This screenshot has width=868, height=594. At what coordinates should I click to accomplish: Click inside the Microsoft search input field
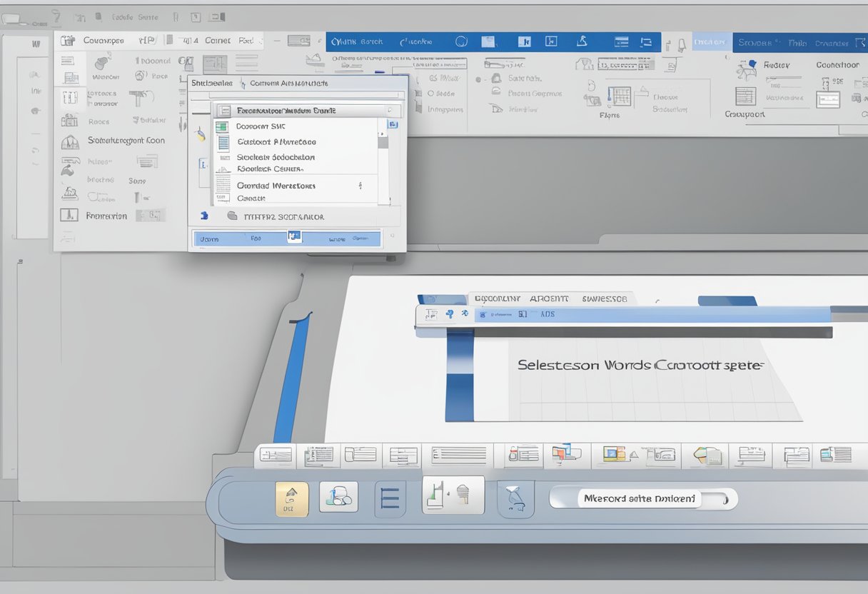point(642,498)
